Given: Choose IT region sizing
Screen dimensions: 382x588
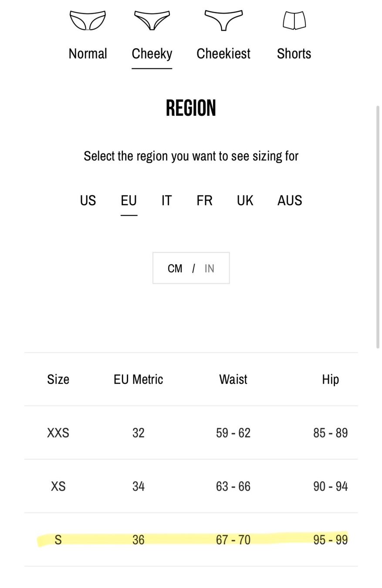Looking at the screenshot, I should [x=166, y=200].
